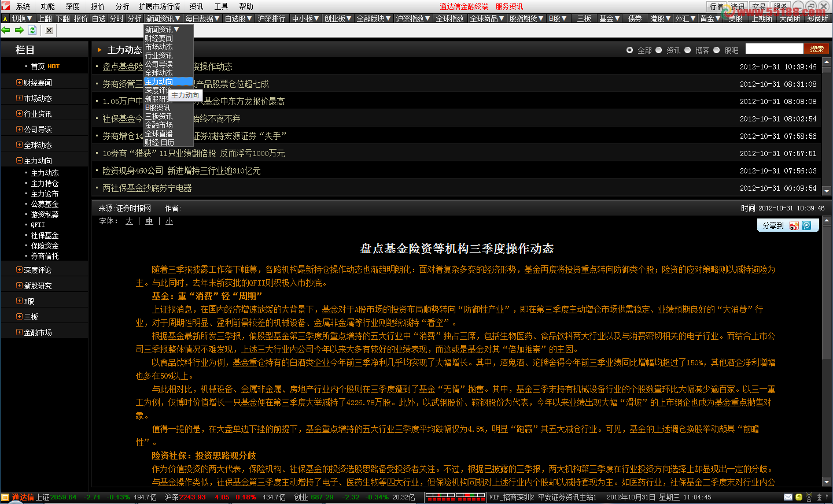Expand the 全球动态 sidebar section
The image size is (833, 504).
tap(19, 145)
